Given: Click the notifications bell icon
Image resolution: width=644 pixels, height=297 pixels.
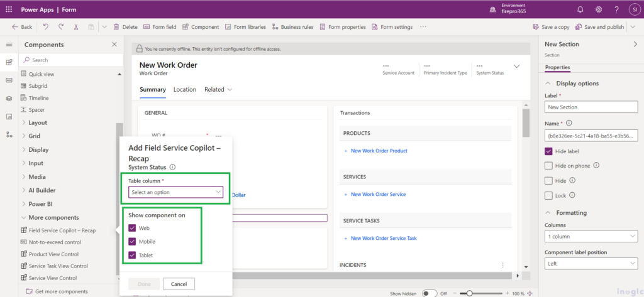Looking at the screenshot, I should click(579, 9).
